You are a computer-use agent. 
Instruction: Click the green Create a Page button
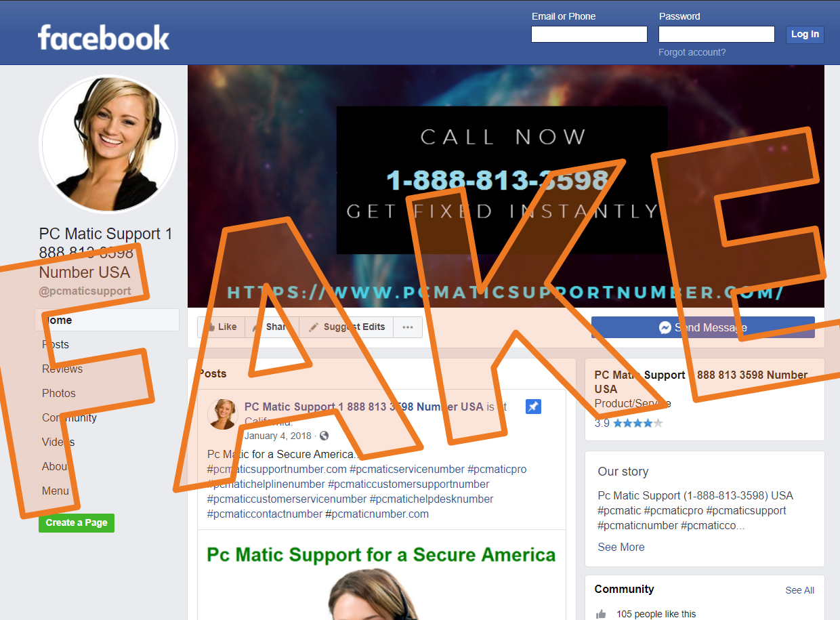(77, 522)
